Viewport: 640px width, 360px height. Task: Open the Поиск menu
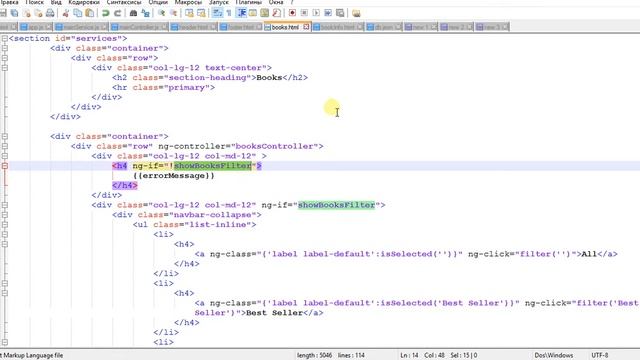35,2
